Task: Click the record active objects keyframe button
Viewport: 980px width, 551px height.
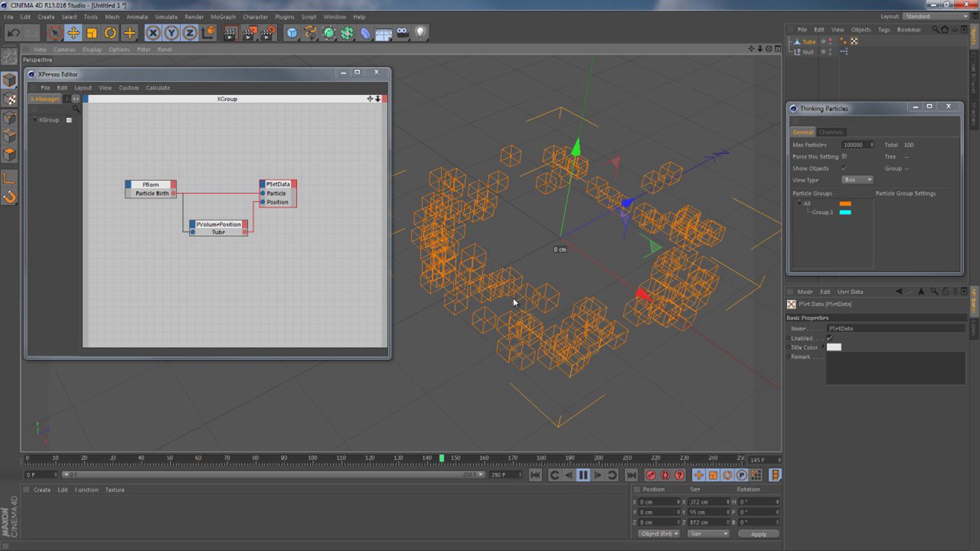Action: pyautogui.click(x=651, y=475)
